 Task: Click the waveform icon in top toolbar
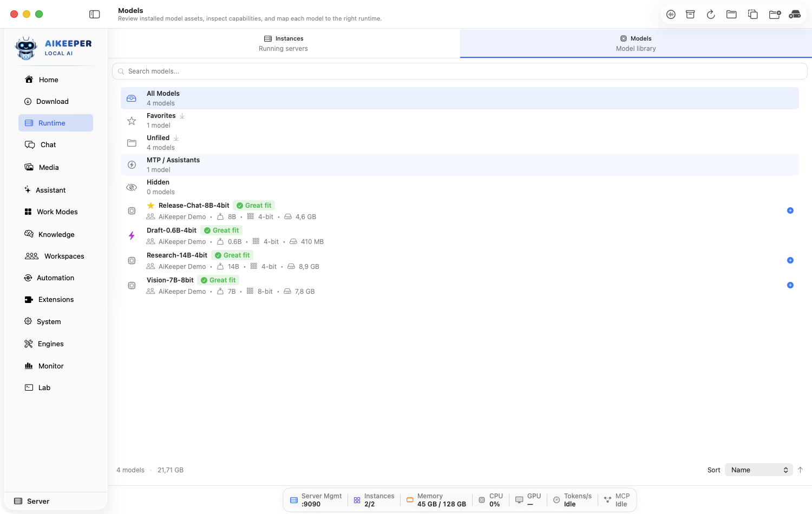(x=671, y=15)
